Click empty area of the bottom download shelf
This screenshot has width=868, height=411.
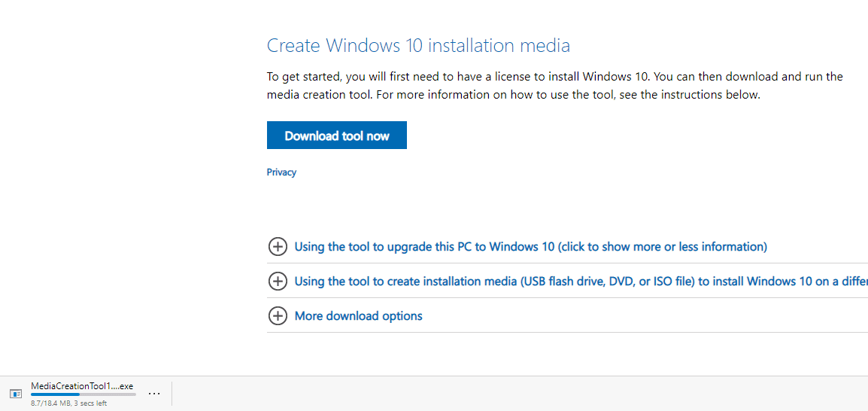tap(498, 393)
